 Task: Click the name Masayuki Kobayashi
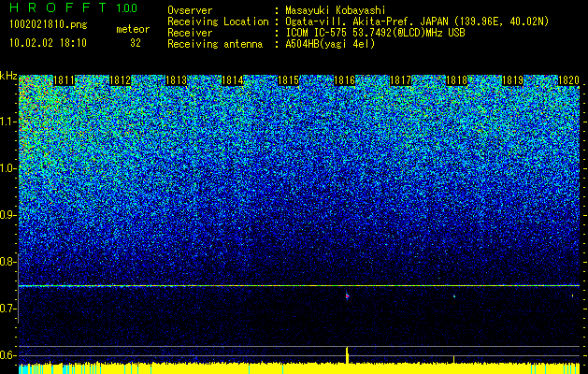336,10
